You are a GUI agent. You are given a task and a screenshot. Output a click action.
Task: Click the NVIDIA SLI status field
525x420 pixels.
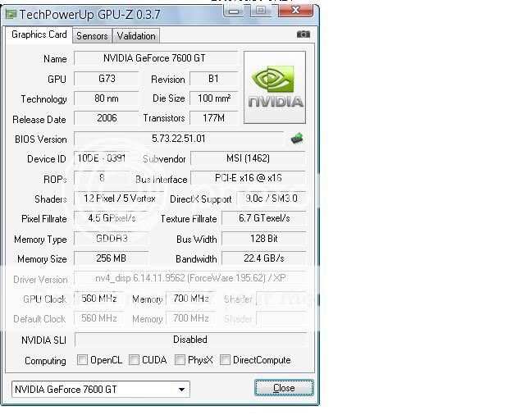click(x=189, y=340)
